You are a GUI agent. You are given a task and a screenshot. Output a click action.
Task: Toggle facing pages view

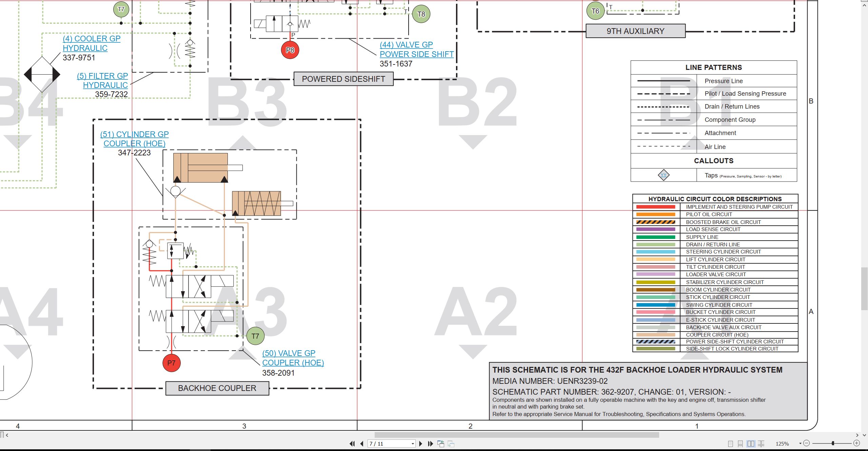pyautogui.click(x=751, y=444)
